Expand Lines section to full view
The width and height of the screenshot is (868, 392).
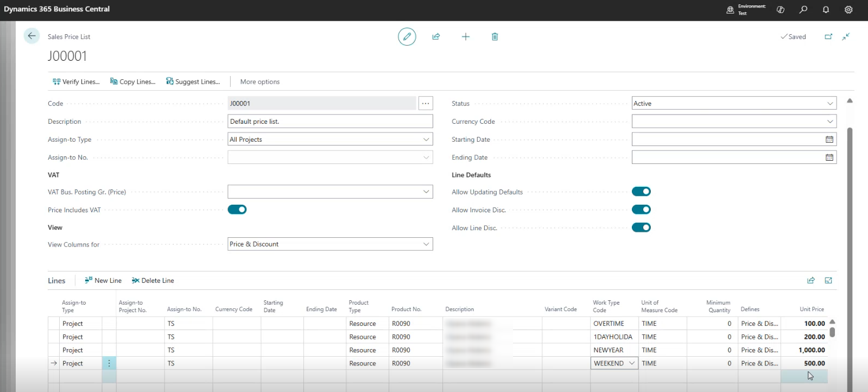coord(828,280)
